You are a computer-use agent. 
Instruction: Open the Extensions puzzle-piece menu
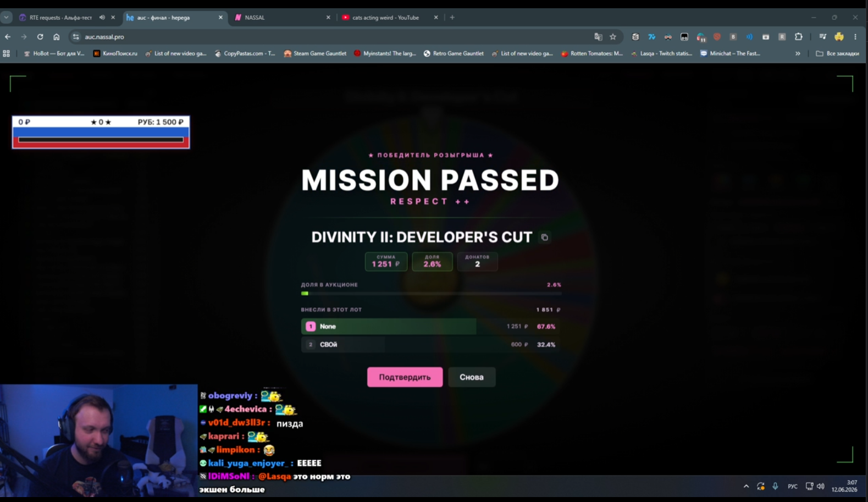(799, 37)
